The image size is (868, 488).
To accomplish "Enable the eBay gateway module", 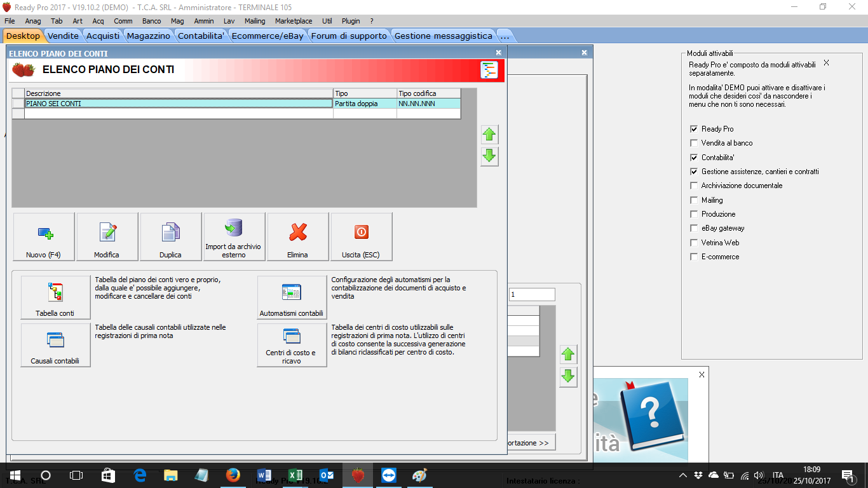I will [x=694, y=228].
